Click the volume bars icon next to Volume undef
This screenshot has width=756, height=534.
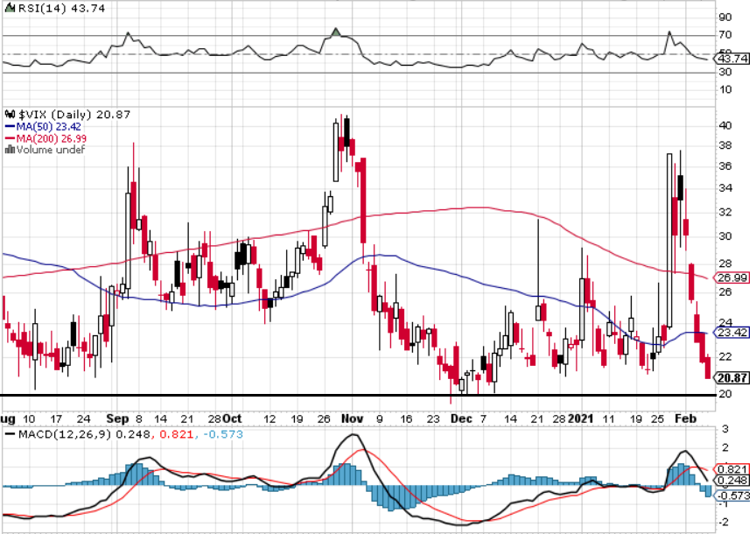coord(10,150)
